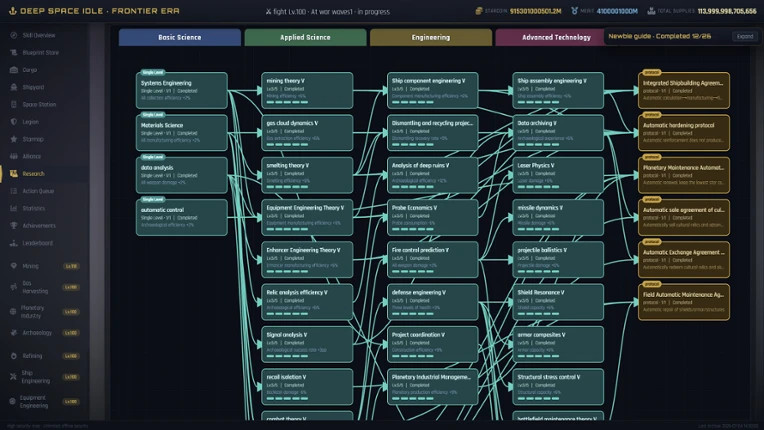Click the Leaderboard icon
764x430 pixels.
(14, 243)
